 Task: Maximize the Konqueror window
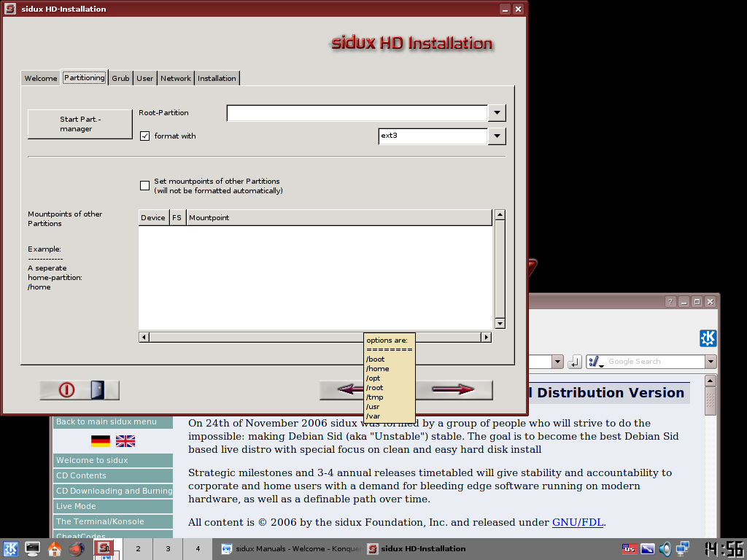(697, 301)
